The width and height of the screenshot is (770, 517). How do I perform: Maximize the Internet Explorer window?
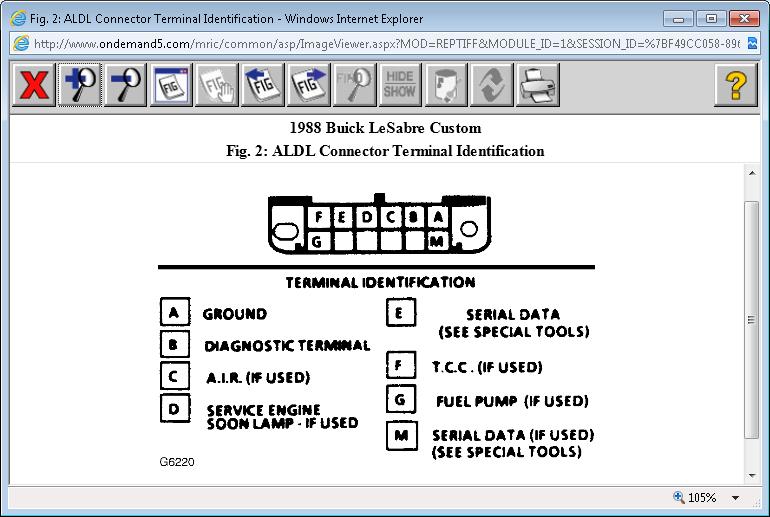pyautogui.click(x=711, y=19)
